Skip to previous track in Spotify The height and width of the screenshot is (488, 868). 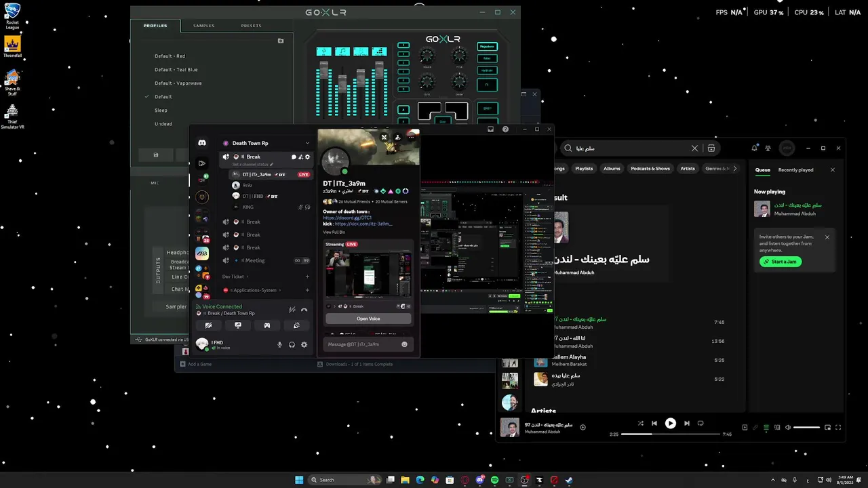click(654, 423)
